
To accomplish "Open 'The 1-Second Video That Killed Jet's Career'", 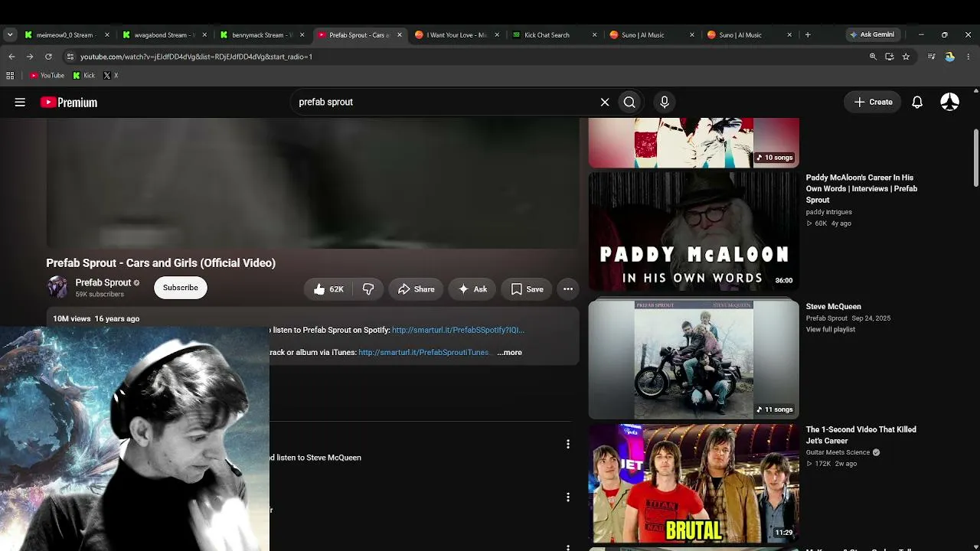I will 861,435.
